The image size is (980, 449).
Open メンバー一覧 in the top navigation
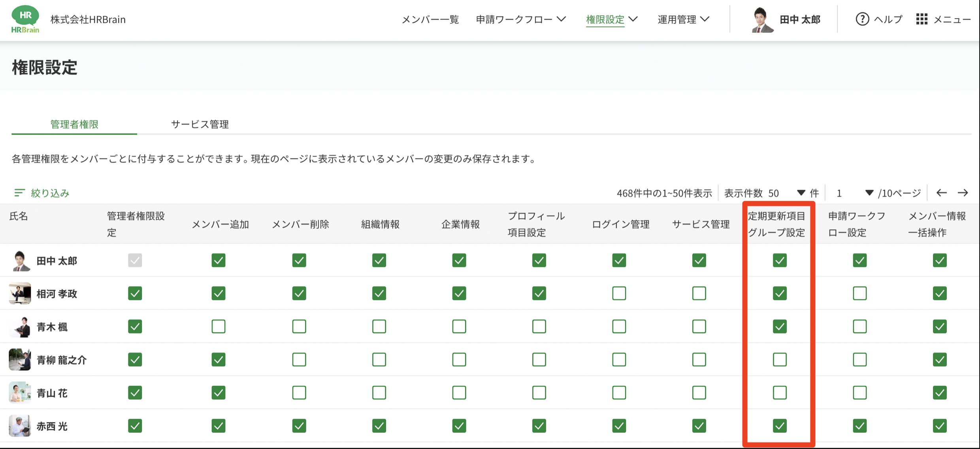click(x=430, y=19)
